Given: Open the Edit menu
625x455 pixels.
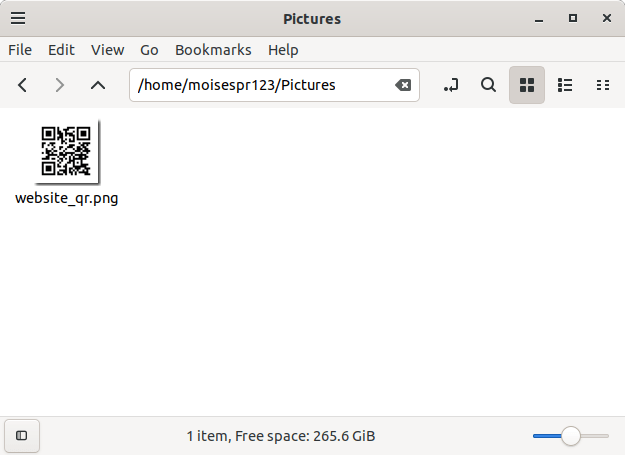Looking at the screenshot, I should 61,50.
